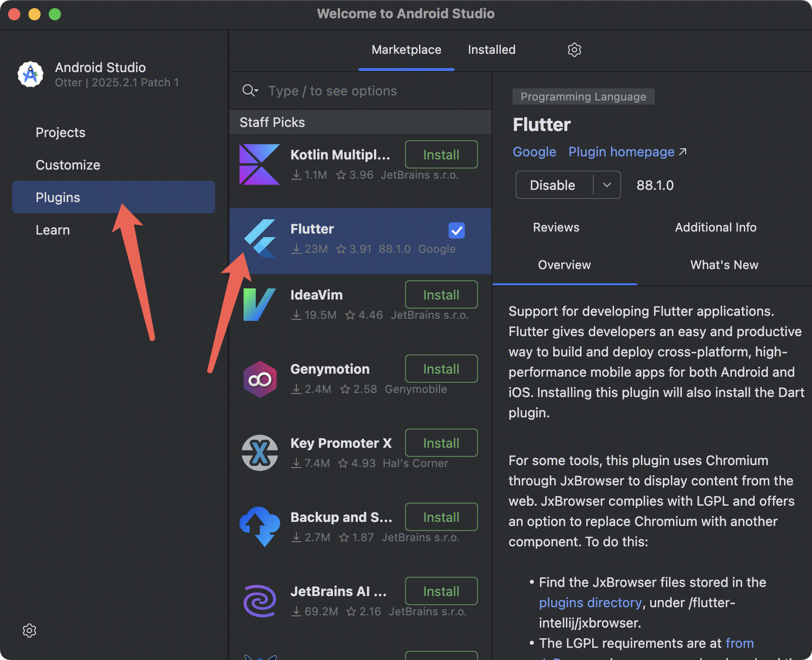The height and width of the screenshot is (660, 812).
Task: Click the Genymotion plugin icon
Action: tap(260, 379)
